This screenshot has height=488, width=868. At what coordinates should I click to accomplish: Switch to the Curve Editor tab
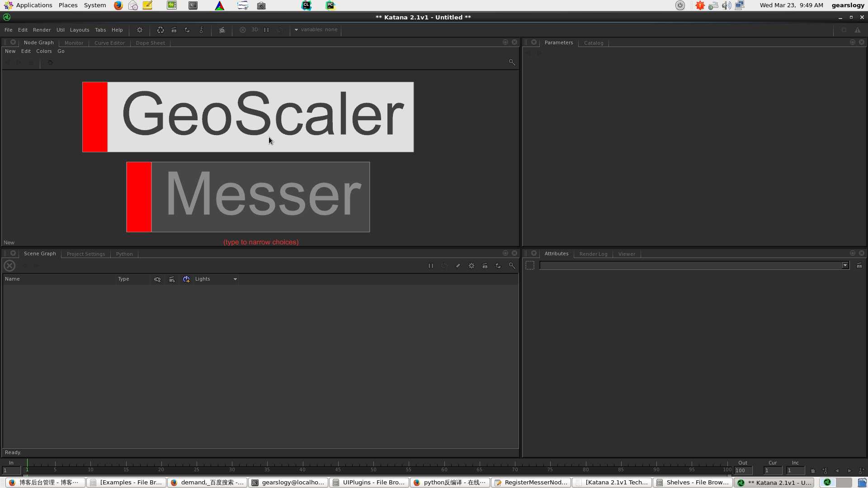[x=109, y=43]
